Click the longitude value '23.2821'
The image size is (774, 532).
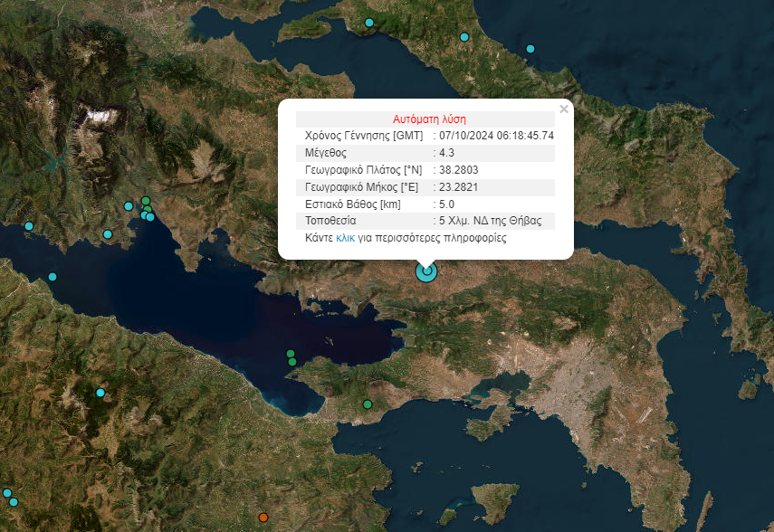pyautogui.click(x=459, y=187)
